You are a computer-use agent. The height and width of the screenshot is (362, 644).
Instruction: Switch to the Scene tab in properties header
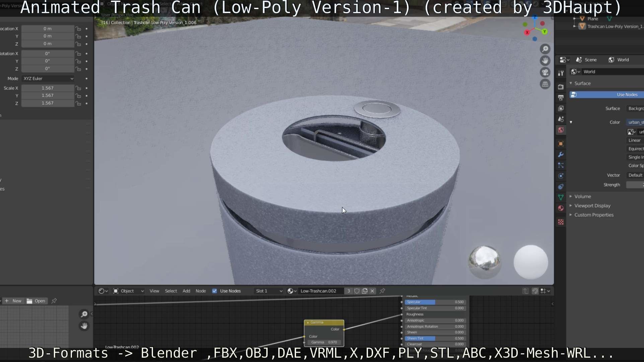tap(586, 60)
